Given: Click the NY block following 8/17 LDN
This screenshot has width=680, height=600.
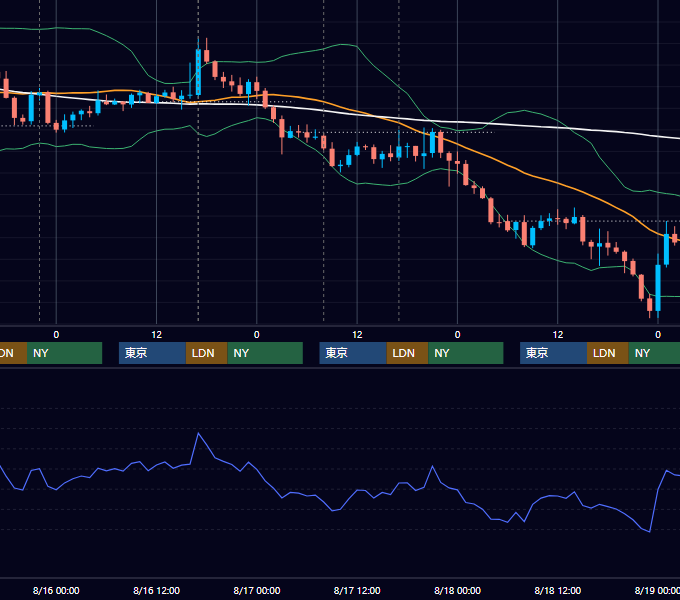Looking at the screenshot, I should pyautogui.click(x=466, y=353).
